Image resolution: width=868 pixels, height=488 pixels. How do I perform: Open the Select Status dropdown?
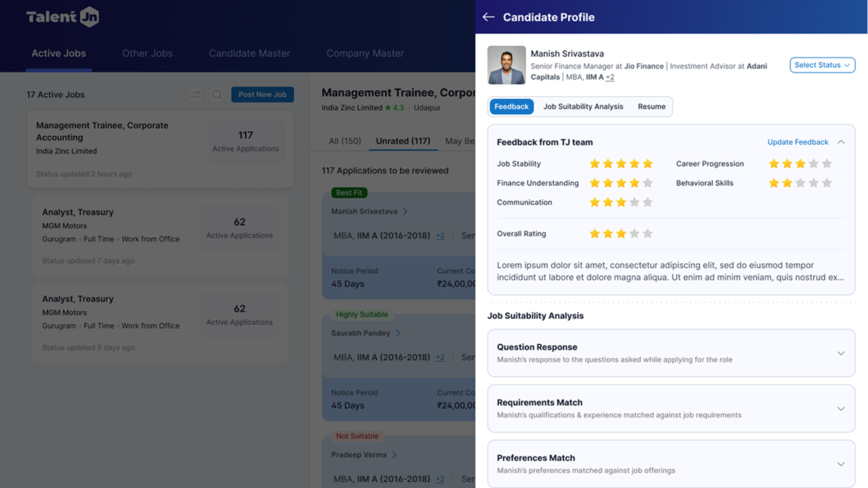[x=822, y=65]
